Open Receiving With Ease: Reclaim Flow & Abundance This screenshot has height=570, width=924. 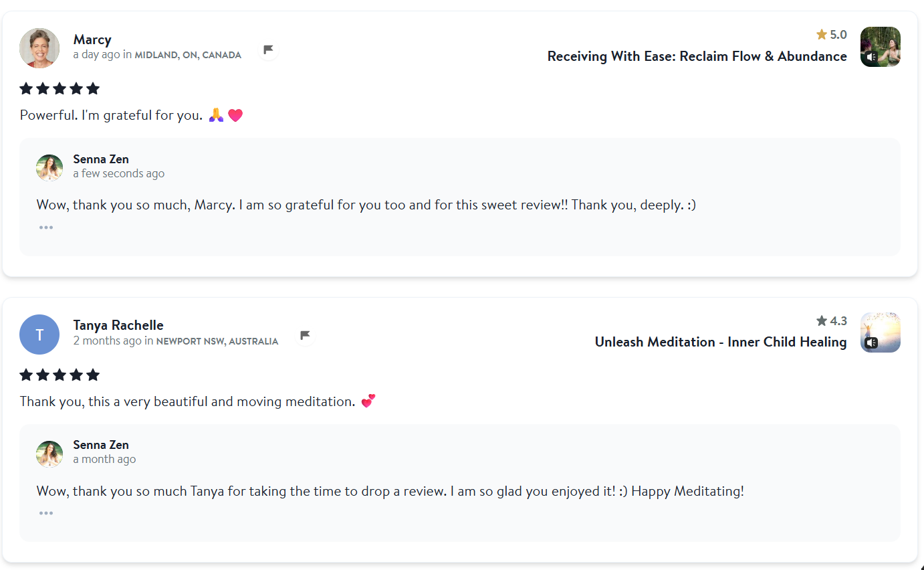pos(697,56)
